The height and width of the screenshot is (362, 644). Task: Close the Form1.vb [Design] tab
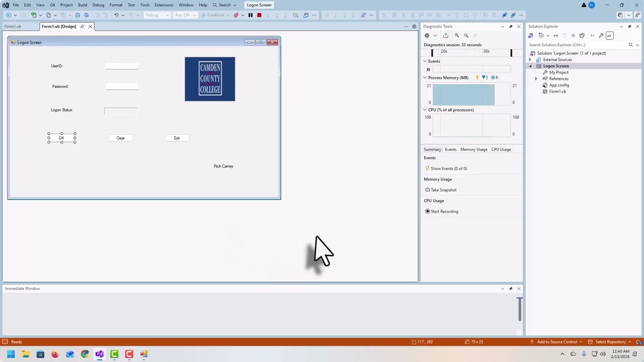coord(90,27)
